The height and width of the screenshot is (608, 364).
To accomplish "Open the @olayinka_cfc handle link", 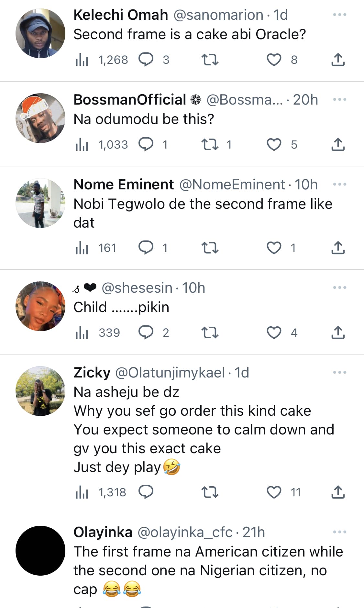I will point(185,532).
